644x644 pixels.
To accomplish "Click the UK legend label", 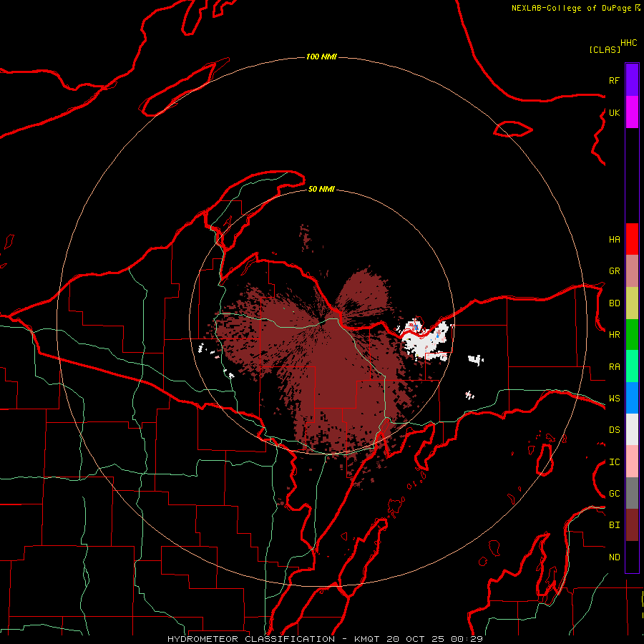I will click(614, 112).
